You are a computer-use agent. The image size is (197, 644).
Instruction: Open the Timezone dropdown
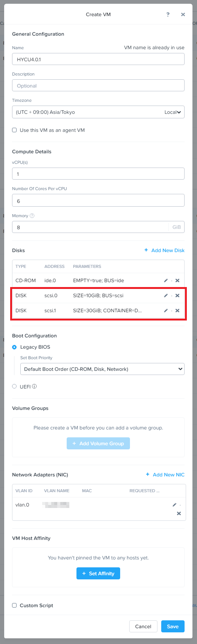pyautogui.click(x=98, y=112)
